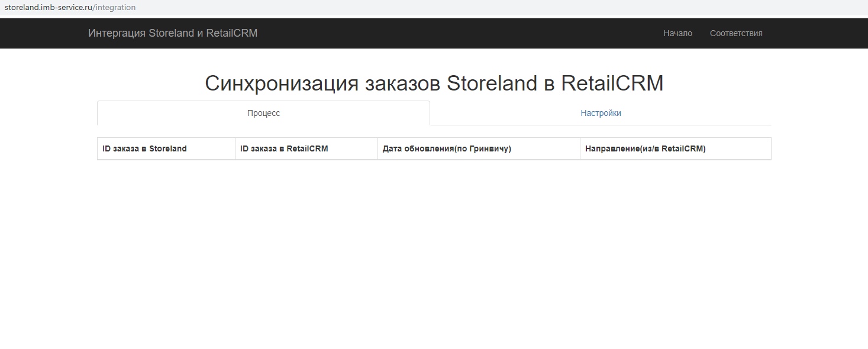The width and height of the screenshot is (868, 349).
Task: Open the Интеграция Storeland и RetailCRM brand link
Action: pos(173,33)
